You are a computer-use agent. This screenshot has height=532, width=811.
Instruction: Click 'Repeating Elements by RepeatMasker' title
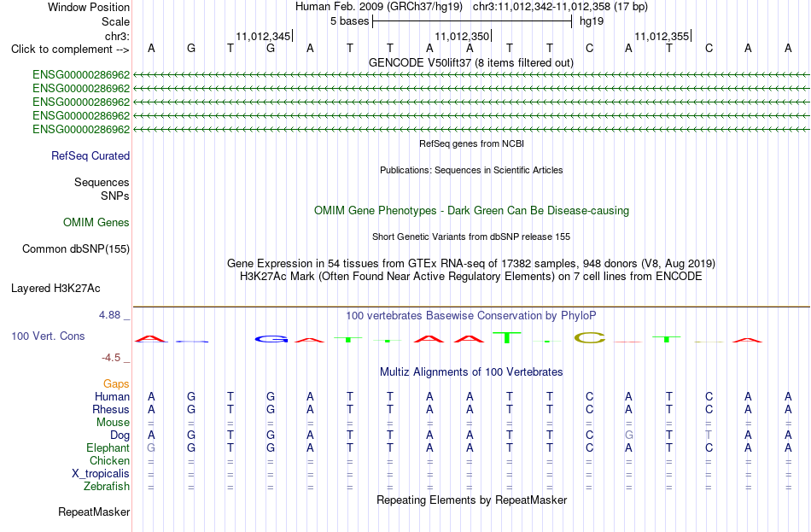(x=471, y=500)
